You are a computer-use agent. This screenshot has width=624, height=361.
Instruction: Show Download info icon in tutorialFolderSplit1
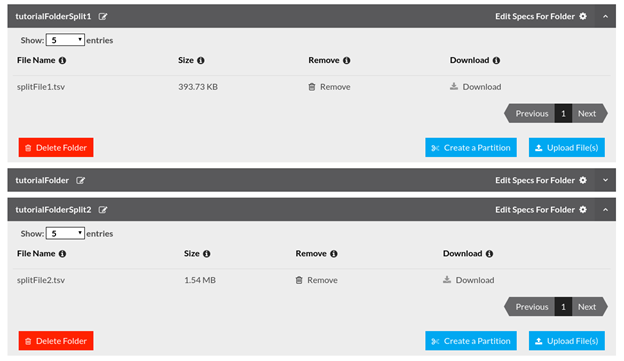[x=496, y=60]
